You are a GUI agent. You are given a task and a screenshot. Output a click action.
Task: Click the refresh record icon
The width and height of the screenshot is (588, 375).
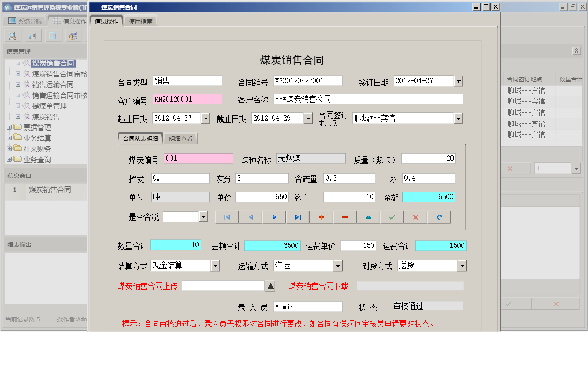(x=439, y=217)
